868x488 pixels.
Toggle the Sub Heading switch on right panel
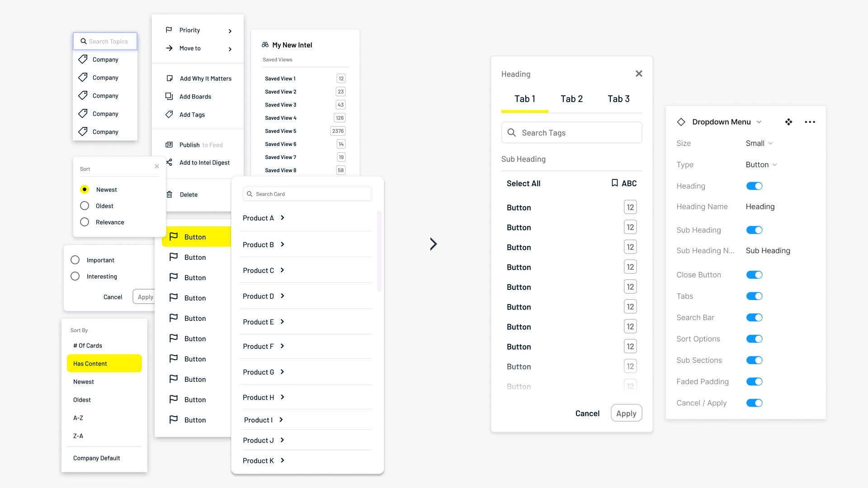coord(755,230)
